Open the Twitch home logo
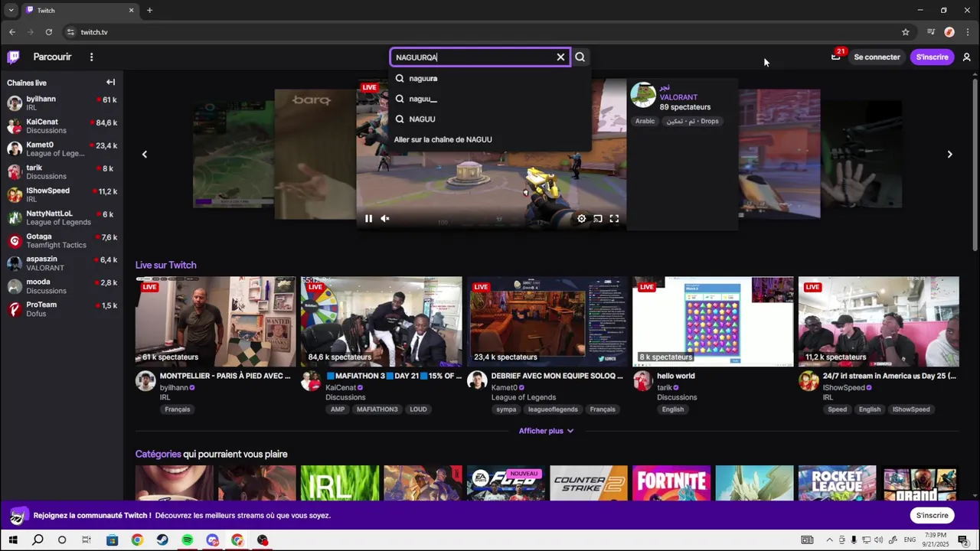 14,57
